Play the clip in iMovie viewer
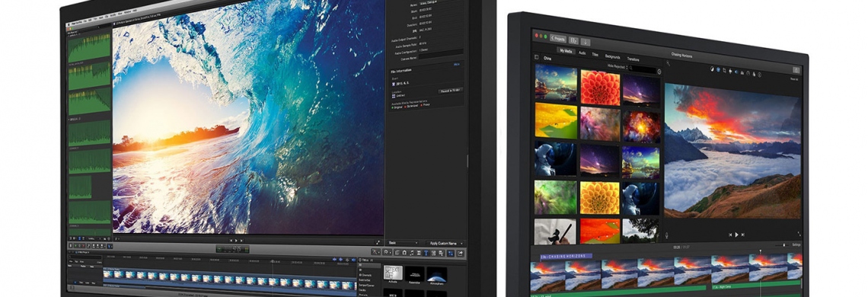868x297 pixels. [736, 235]
